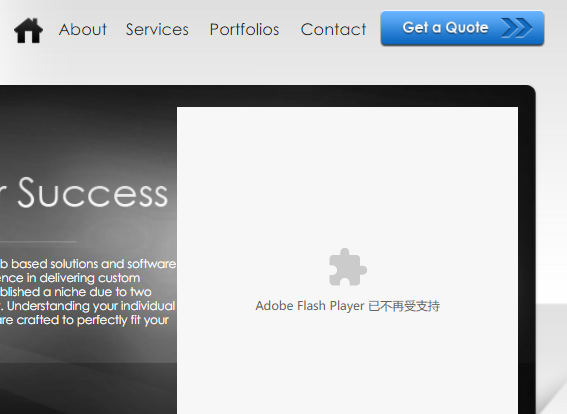The width and height of the screenshot is (567, 414).
Task: Open the Portfolios section
Action: click(244, 29)
